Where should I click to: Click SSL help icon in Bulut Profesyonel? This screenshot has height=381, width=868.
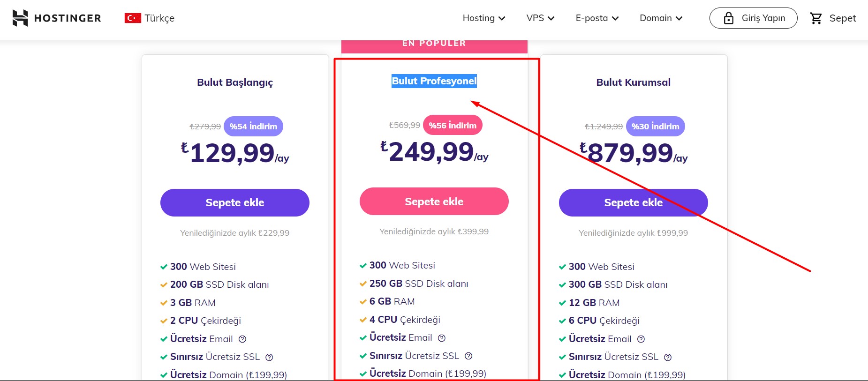[x=468, y=356]
